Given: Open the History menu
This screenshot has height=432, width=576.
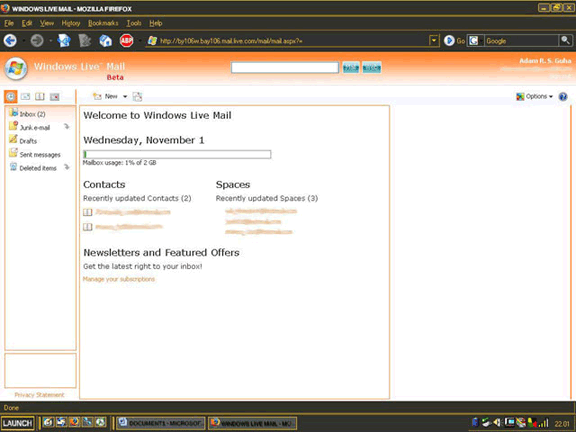Looking at the screenshot, I should point(71,23).
